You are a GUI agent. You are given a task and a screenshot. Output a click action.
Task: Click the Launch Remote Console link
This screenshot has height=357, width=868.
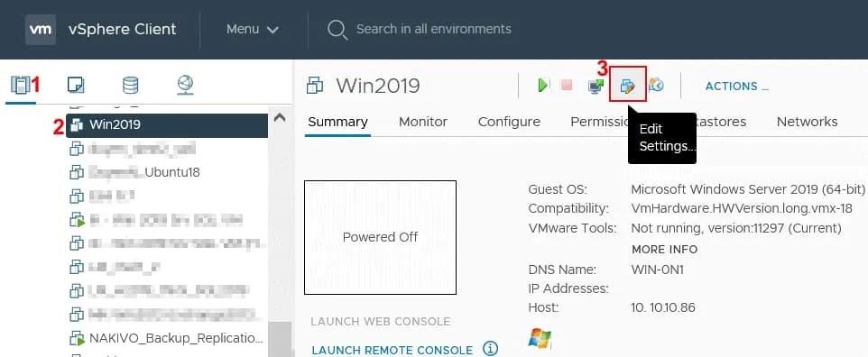coord(392,351)
